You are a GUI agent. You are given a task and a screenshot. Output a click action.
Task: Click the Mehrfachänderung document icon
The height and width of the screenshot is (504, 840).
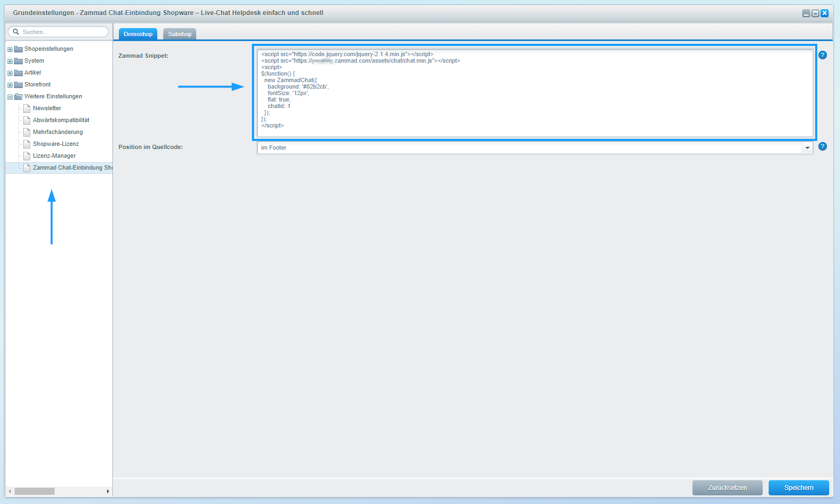coord(26,132)
